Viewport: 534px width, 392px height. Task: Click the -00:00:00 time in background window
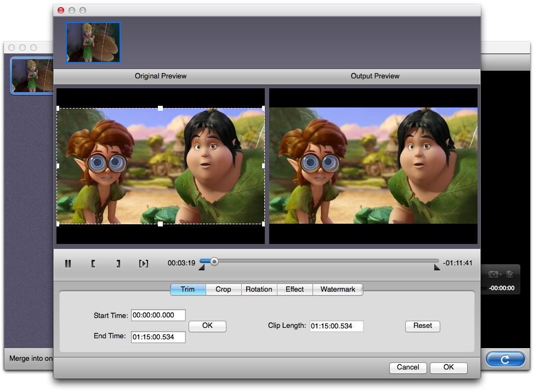502,288
